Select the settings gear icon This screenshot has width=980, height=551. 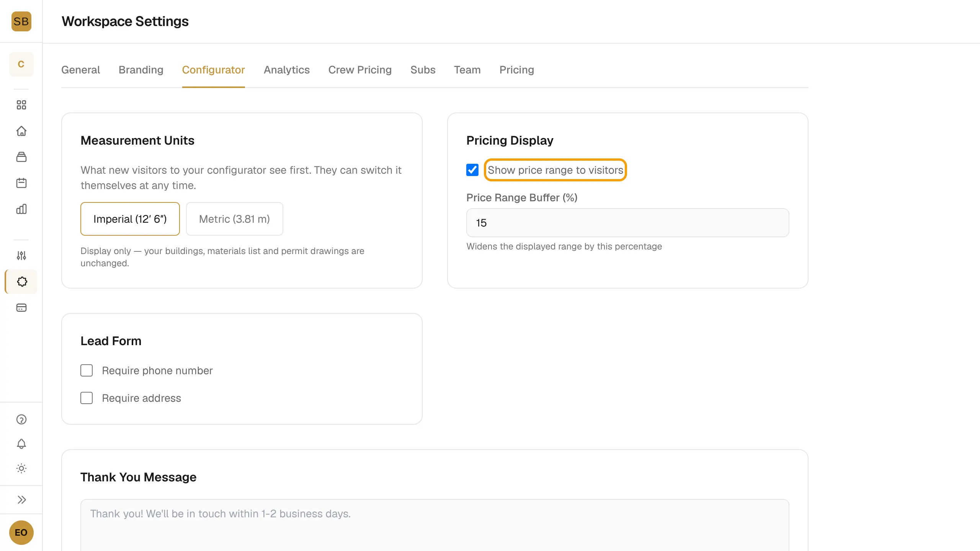click(22, 282)
